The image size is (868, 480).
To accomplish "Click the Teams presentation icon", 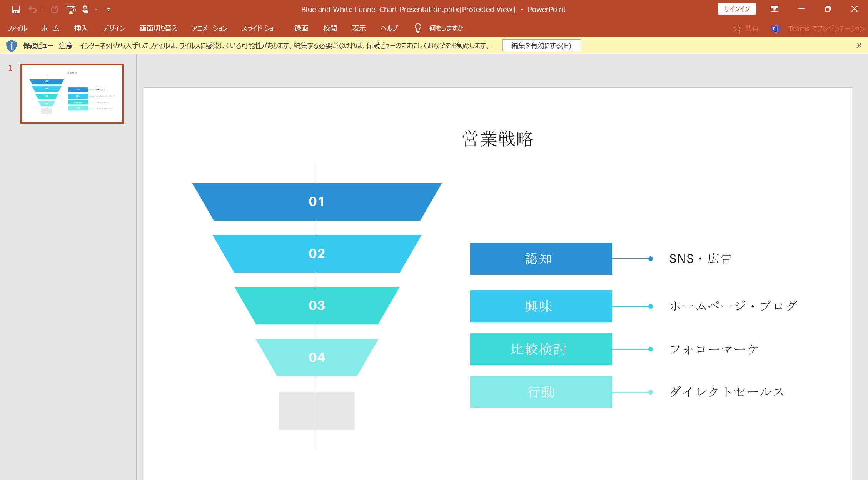I will pos(775,28).
